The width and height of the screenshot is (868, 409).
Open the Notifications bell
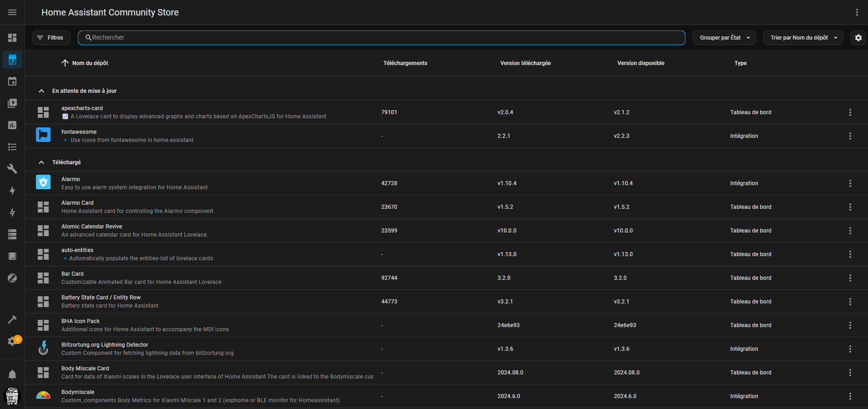12,374
